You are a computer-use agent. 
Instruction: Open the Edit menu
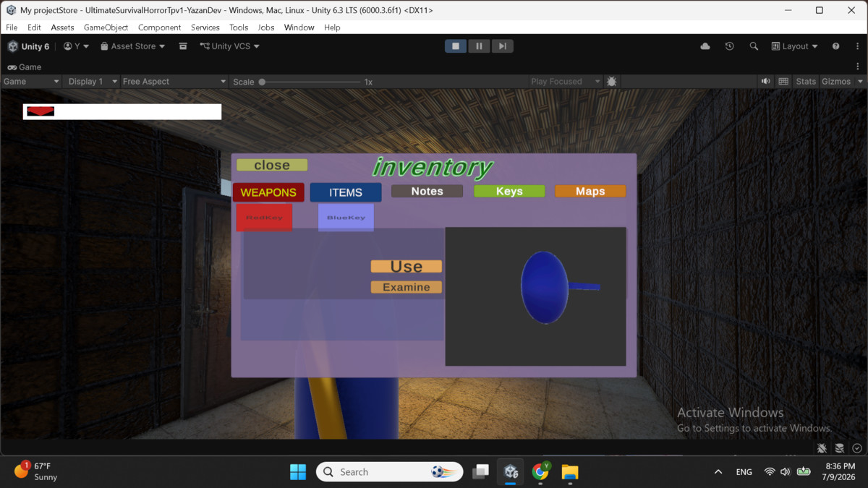[34, 27]
